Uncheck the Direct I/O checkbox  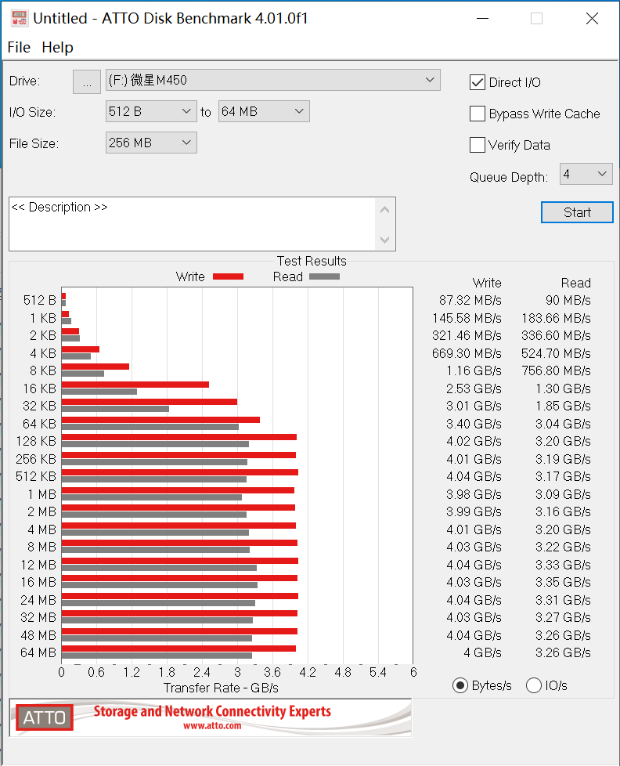[x=477, y=82]
